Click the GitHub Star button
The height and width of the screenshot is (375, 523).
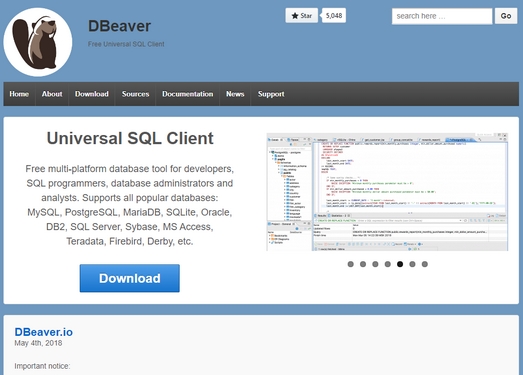(302, 16)
